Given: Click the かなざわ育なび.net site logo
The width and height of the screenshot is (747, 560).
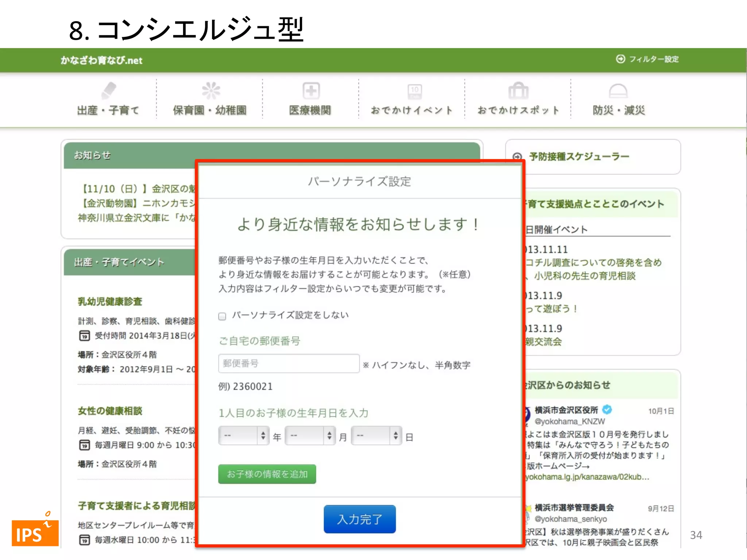Looking at the screenshot, I should click(101, 60).
